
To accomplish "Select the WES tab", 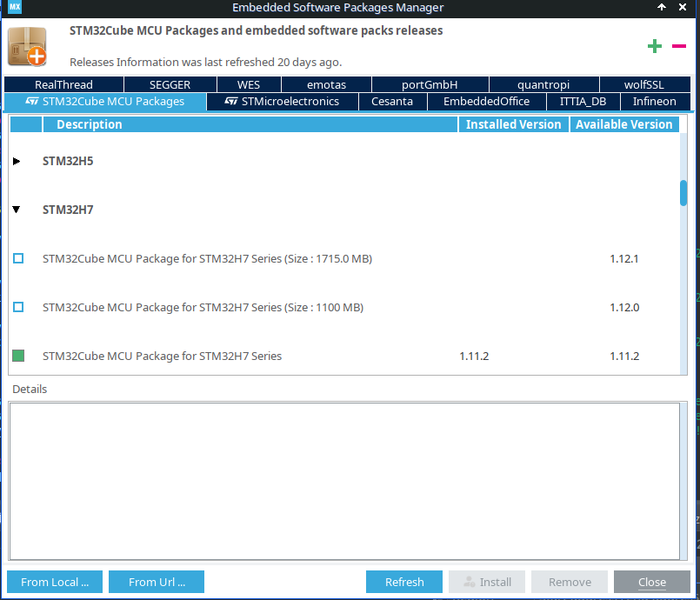I will pyautogui.click(x=249, y=84).
